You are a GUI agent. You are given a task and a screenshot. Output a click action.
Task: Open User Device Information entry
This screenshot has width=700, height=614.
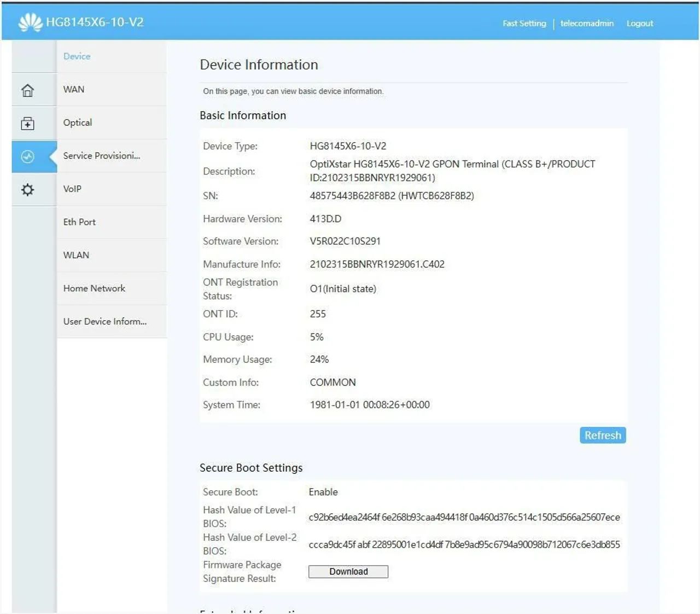click(105, 322)
